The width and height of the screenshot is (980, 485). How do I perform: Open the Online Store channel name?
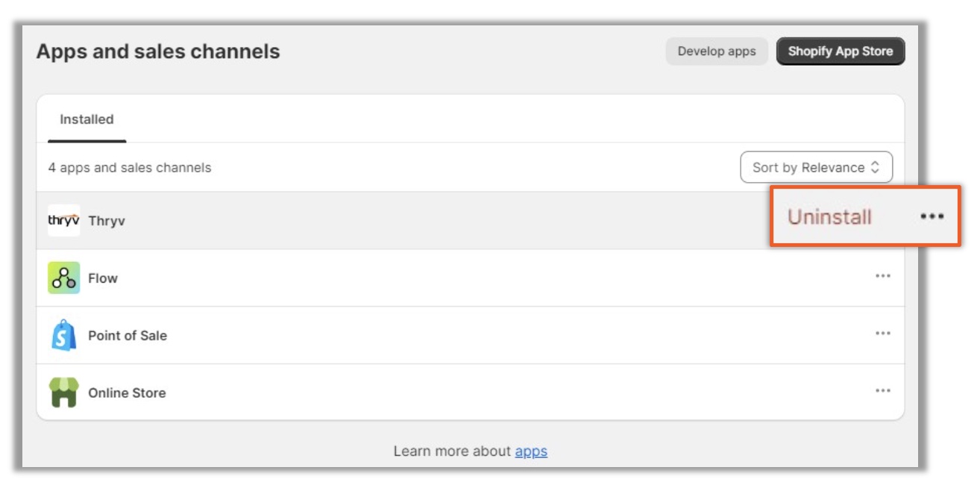[x=127, y=393]
